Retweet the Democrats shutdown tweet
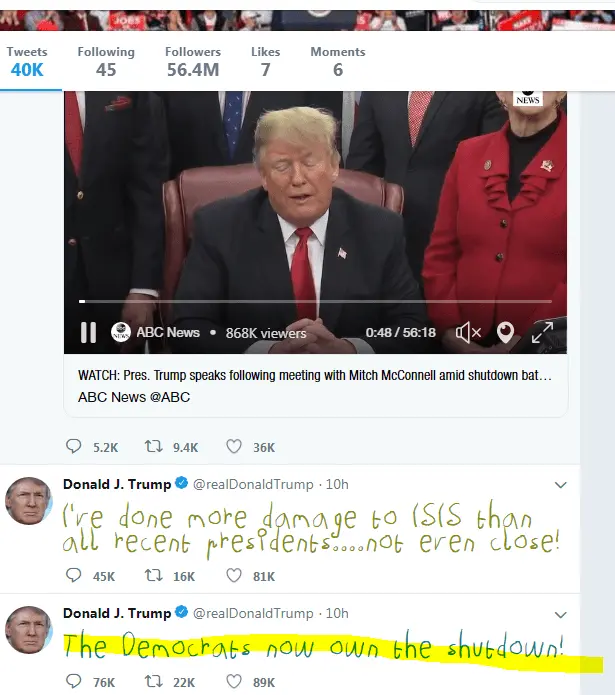Viewport: 615px width, 695px height. click(154, 681)
